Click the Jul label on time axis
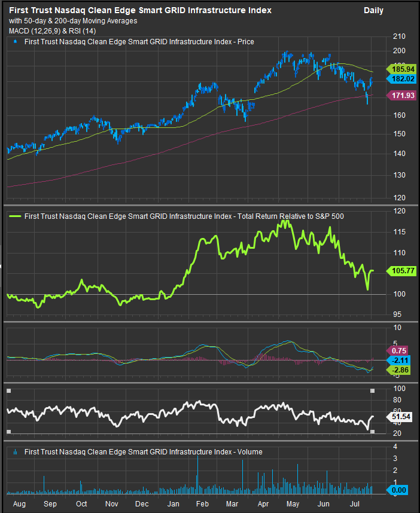This screenshot has width=420, height=513. [x=355, y=504]
